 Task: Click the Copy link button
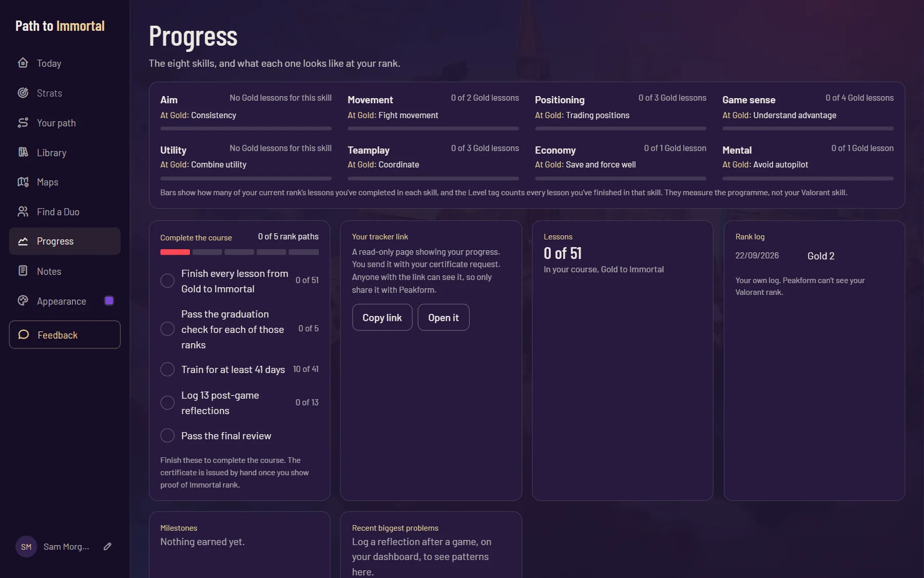point(382,318)
